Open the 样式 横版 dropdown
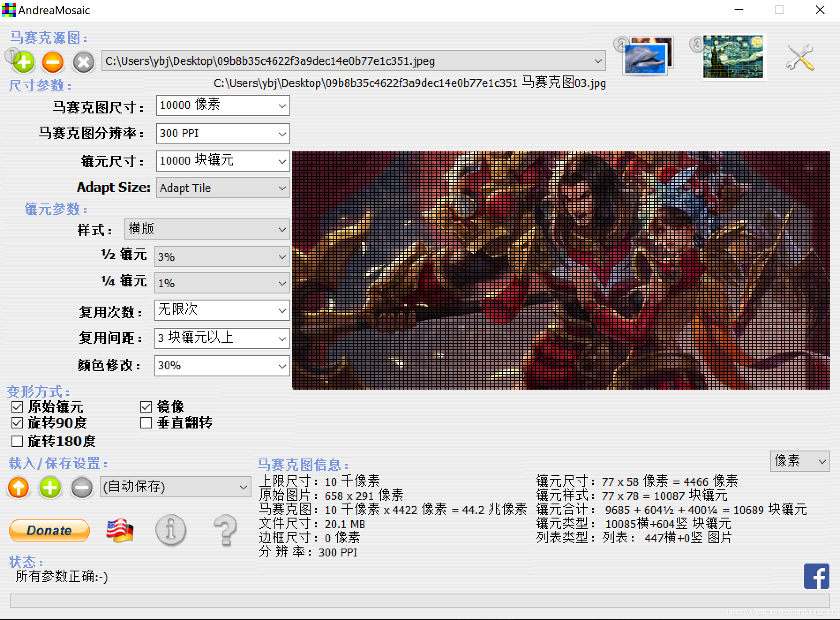The height and width of the screenshot is (620, 840). click(207, 229)
